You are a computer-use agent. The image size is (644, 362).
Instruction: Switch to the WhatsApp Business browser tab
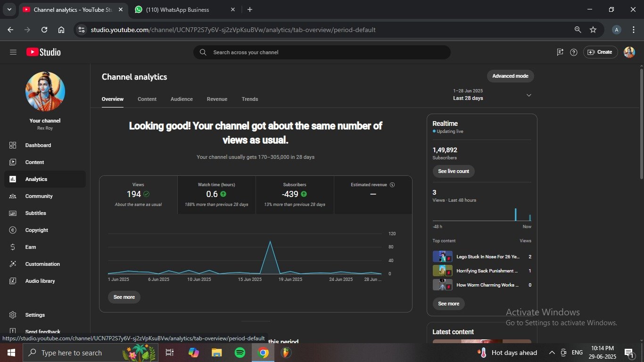pyautogui.click(x=185, y=9)
